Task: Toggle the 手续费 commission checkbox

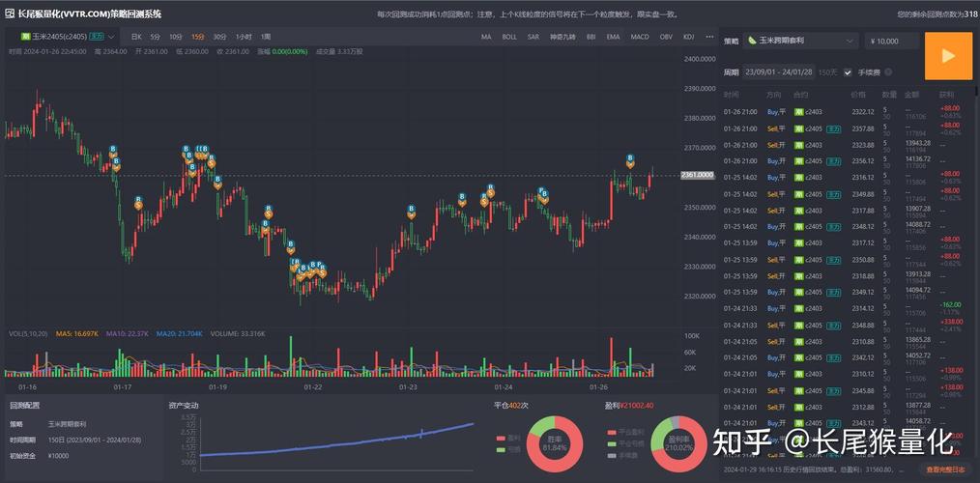Action: (x=848, y=72)
